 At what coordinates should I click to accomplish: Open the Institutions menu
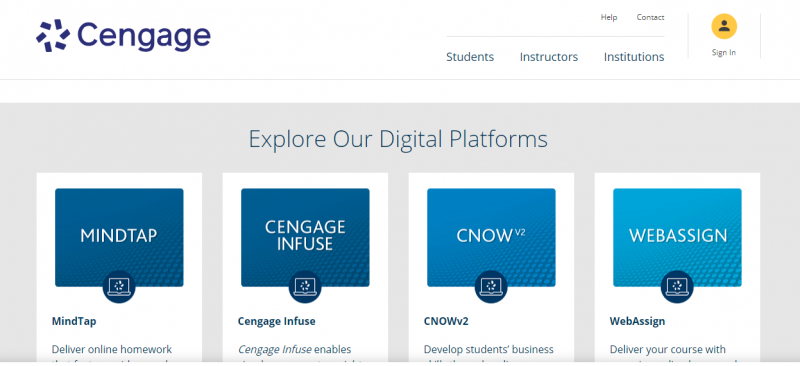point(634,57)
